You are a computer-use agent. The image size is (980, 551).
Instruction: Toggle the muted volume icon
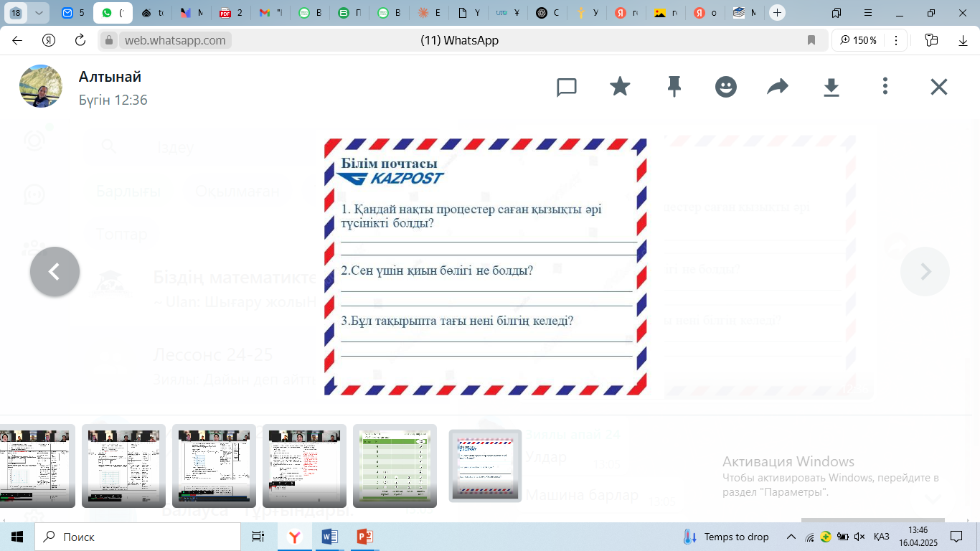pos(859,537)
